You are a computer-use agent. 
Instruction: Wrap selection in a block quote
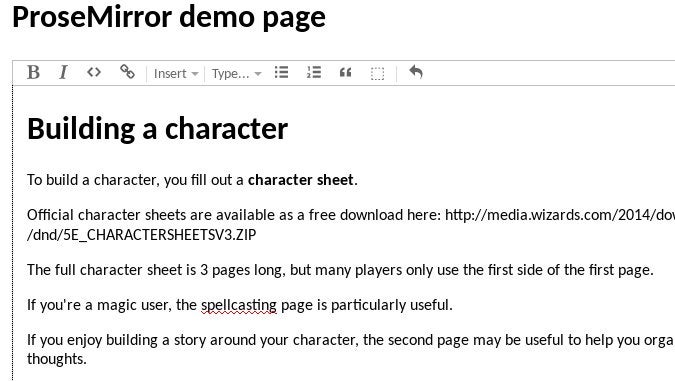345,73
